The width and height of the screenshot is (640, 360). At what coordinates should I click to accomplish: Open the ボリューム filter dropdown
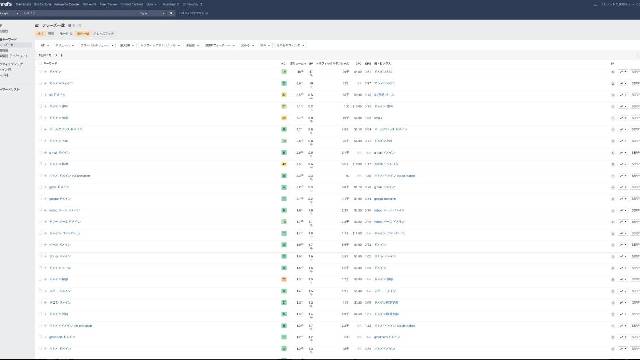[64, 45]
